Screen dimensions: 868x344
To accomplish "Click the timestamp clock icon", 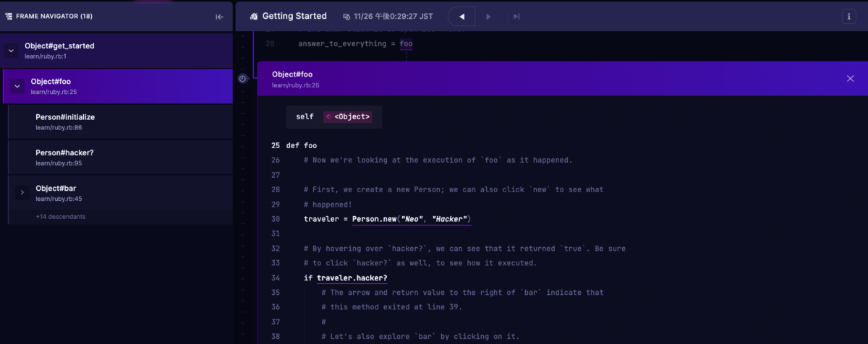I will point(346,17).
